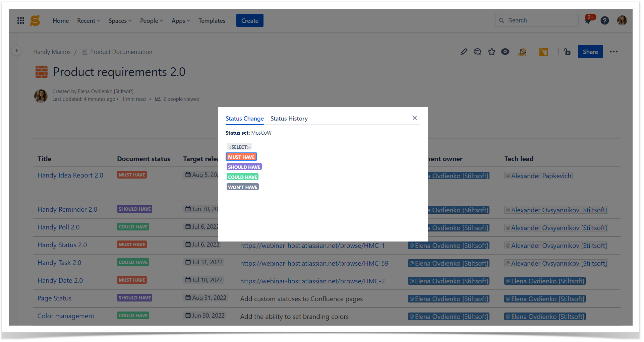Open the Apps dropdown menu
Viewport: 644px width, 342px height.
[x=181, y=21]
